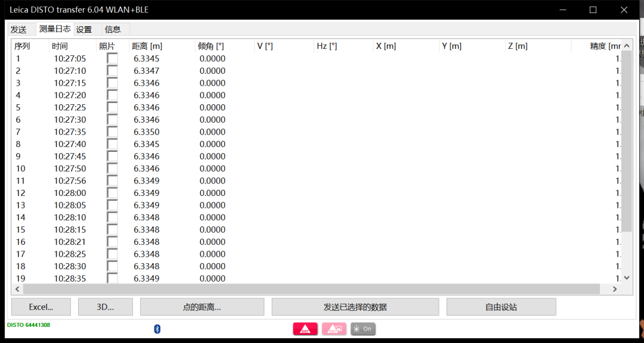Check the 照片 checkbox for row 1
This screenshot has width=644, height=343.
pos(112,58)
